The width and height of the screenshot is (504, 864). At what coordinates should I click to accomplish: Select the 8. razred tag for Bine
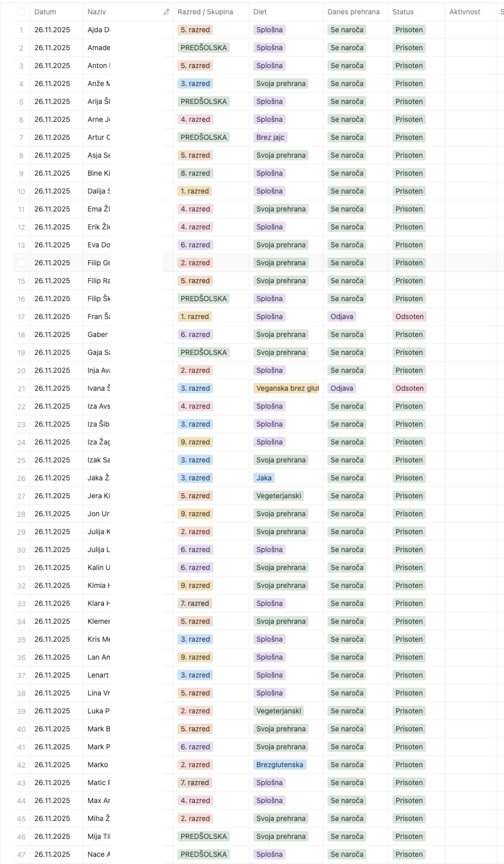click(x=195, y=173)
